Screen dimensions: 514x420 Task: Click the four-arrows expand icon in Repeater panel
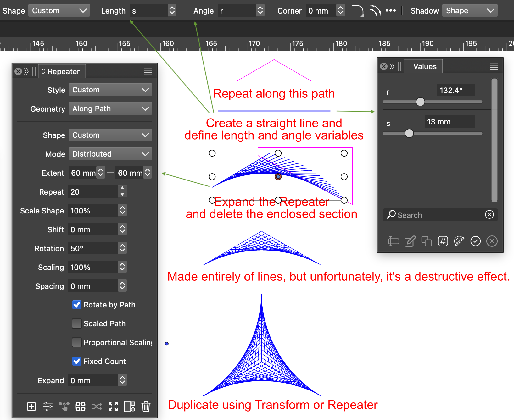[113, 406]
